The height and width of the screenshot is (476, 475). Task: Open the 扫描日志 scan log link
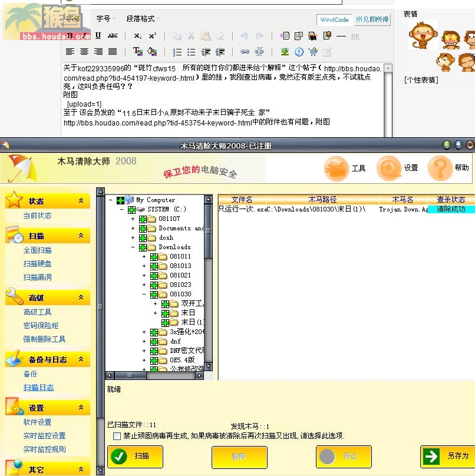pyautogui.click(x=38, y=388)
